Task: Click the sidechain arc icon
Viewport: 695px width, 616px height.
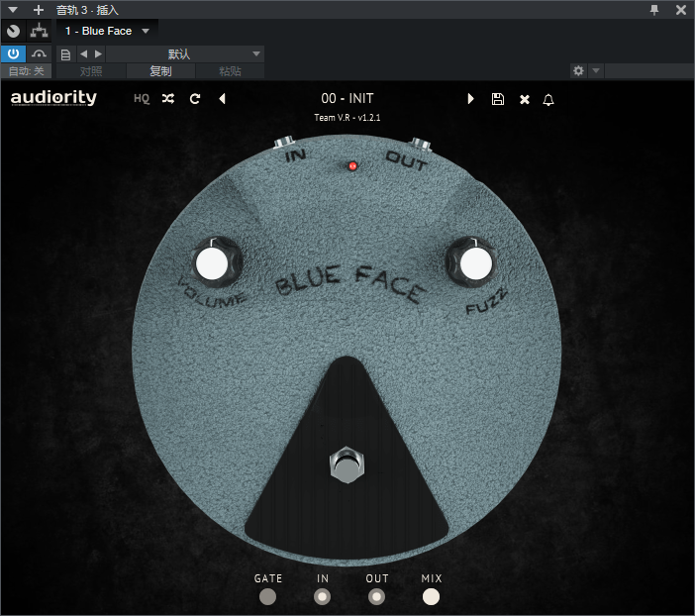Action: coord(39,54)
